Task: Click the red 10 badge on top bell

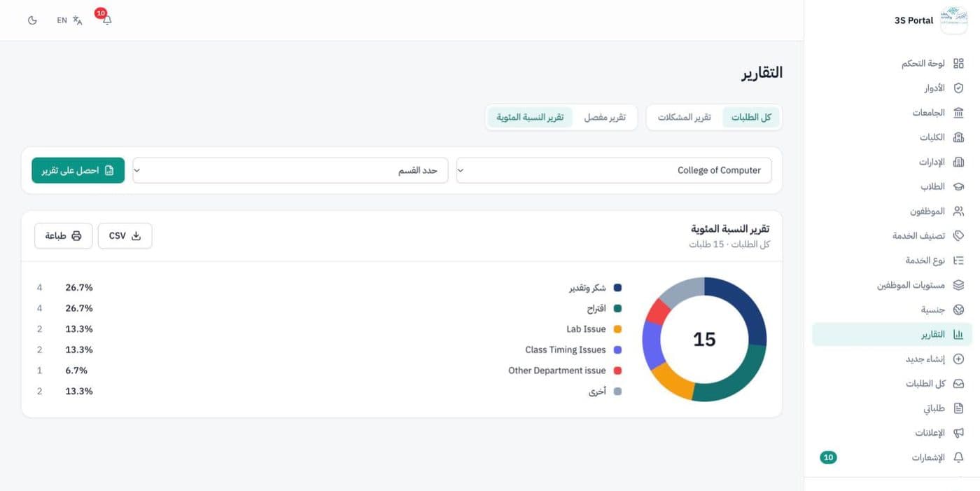Action: coord(101,13)
